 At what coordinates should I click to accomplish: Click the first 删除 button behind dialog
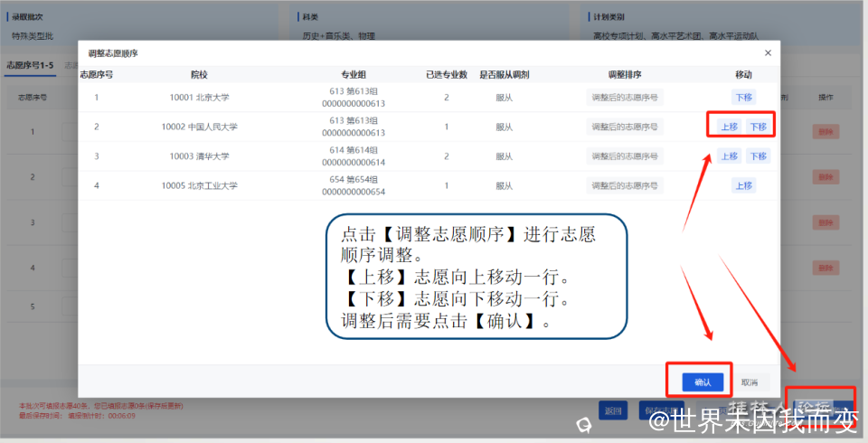pyautogui.click(x=826, y=132)
